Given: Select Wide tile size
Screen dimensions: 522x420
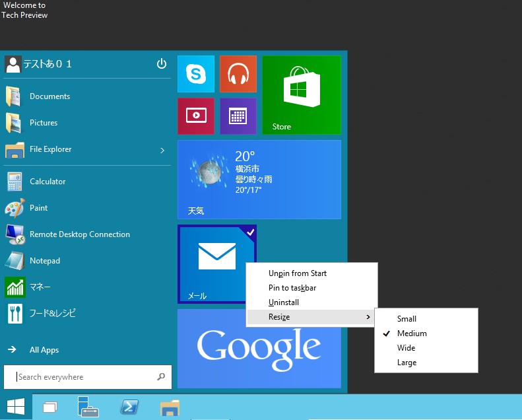Looking at the screenshot, I should (x=426, y=348).
